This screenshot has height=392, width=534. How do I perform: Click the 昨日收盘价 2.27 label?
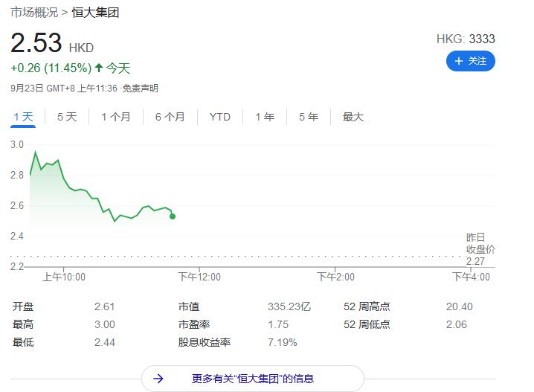(x=480, y=249)
